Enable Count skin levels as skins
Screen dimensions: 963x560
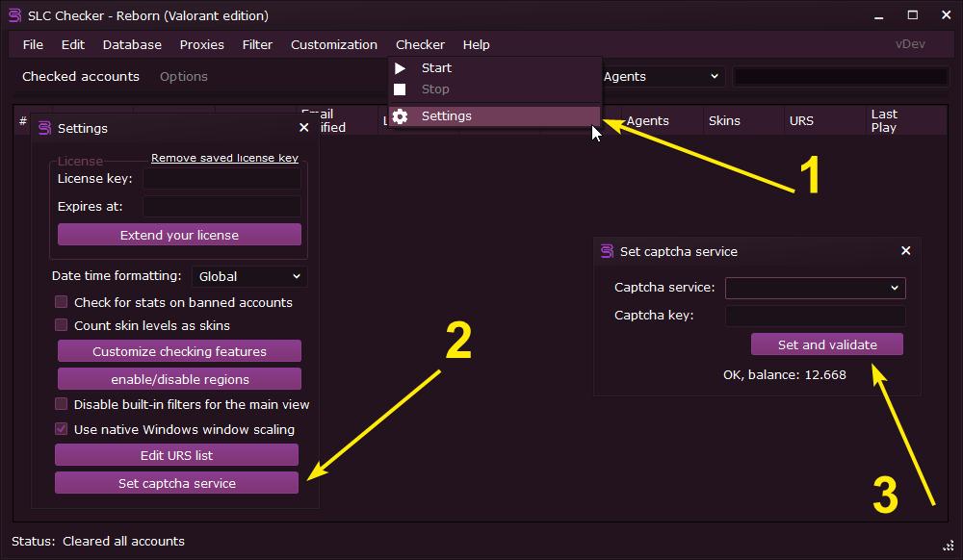[61, 325]
